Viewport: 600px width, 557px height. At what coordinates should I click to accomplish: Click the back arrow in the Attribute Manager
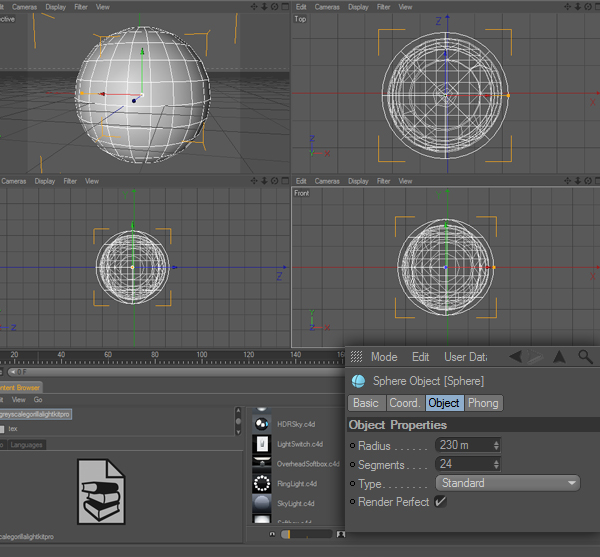tap(515, 357)
